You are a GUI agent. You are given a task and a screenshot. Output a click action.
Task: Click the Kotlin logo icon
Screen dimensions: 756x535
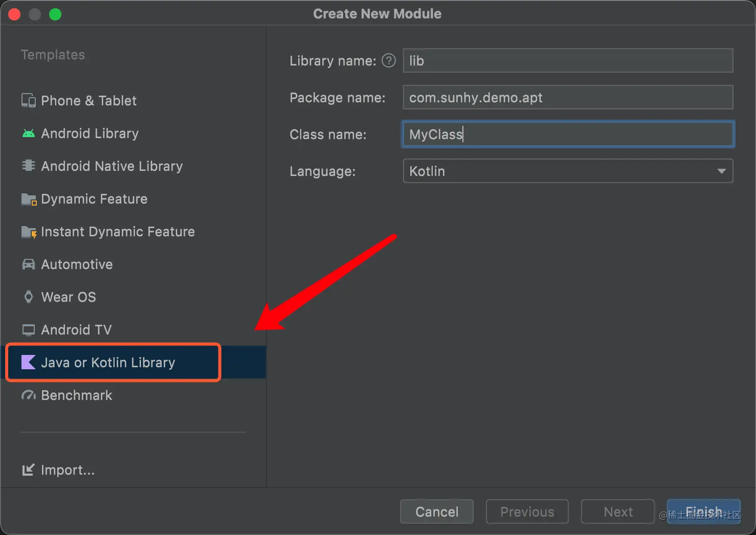coord(29,363)
